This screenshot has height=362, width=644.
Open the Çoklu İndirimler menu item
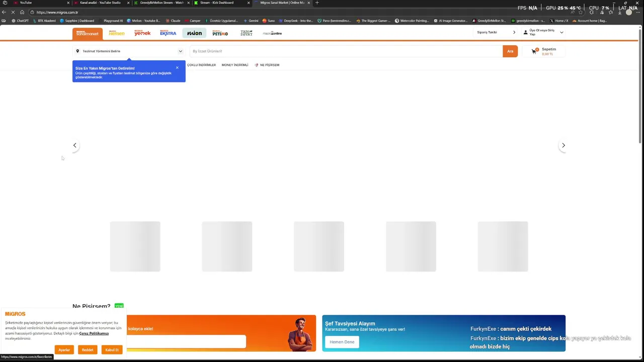pos(201,65)
